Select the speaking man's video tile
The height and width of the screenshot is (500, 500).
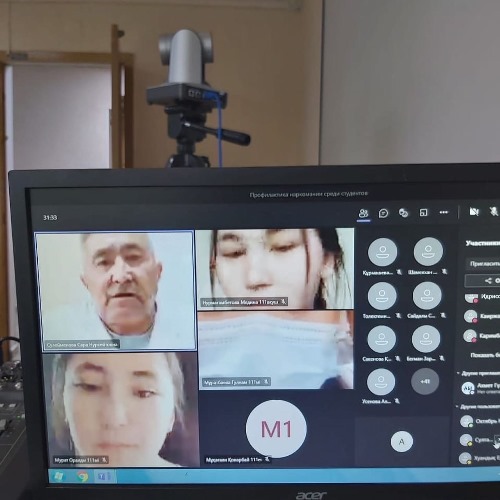tap(116, 291)
